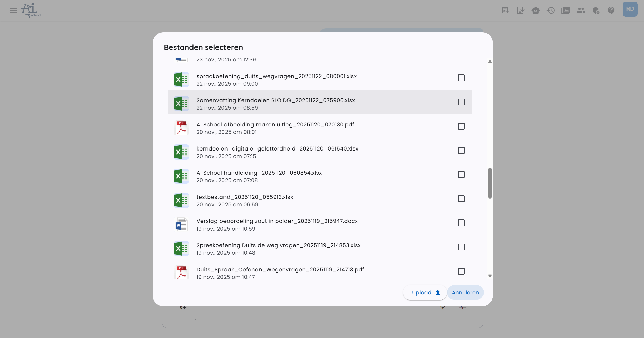
Task: Open the help section
Action: 611,10
